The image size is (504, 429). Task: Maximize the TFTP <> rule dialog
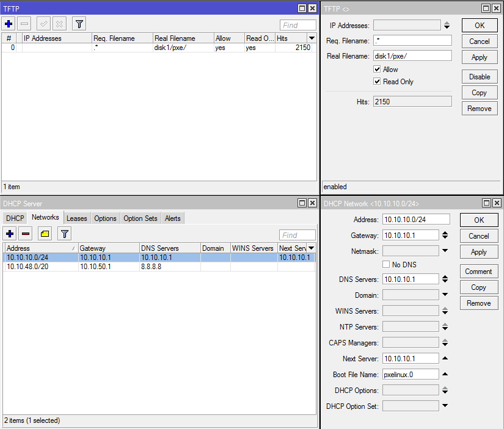pyautogui.click(x=486, y=9)
